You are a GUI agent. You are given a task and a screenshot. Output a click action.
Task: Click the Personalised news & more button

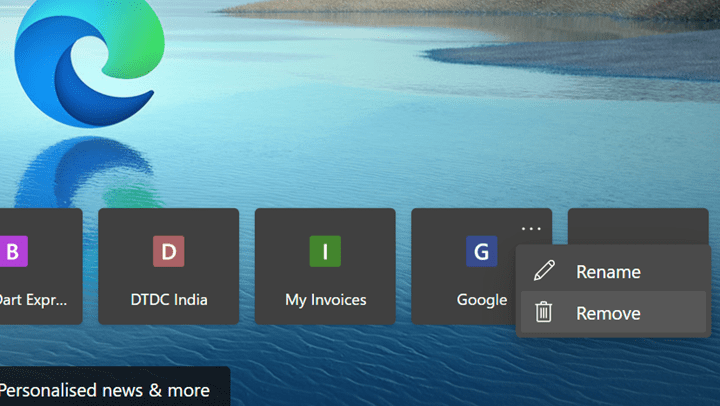click(x=114, y=386)
